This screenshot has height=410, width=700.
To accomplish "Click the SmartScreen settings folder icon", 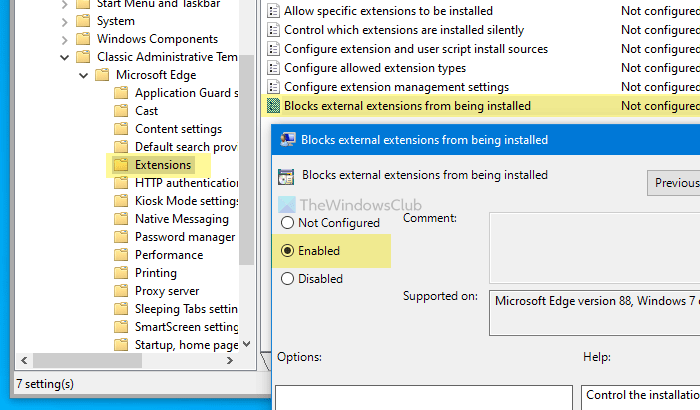I will (x=121, y=327).
